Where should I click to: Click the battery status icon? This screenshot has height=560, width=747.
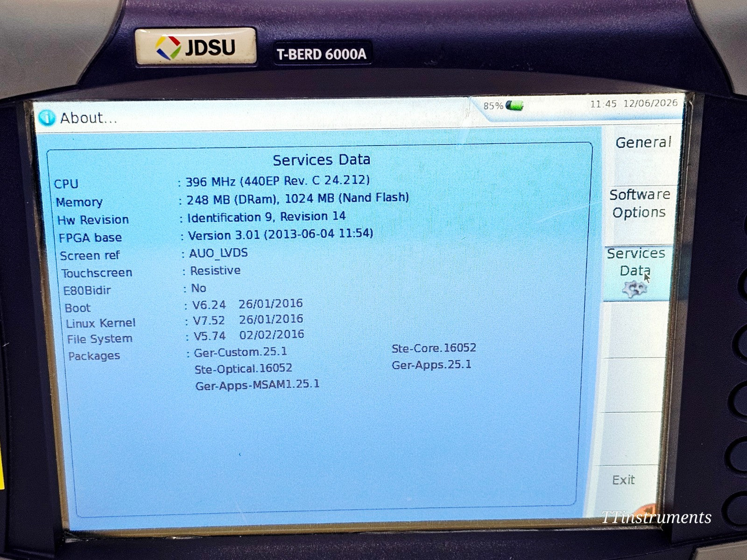[x=515, y=105]
